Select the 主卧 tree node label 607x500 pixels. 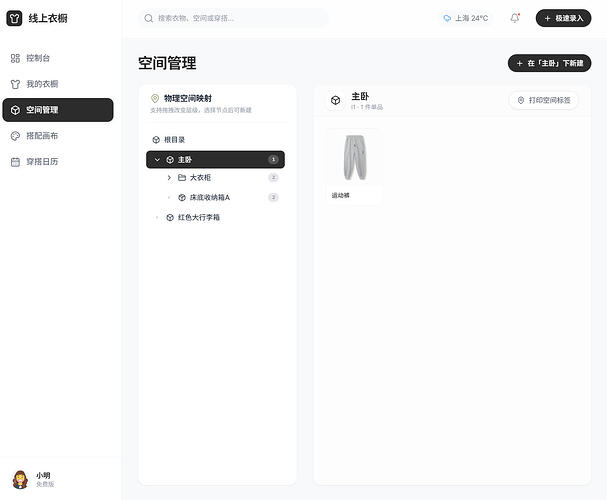(185, 159)
